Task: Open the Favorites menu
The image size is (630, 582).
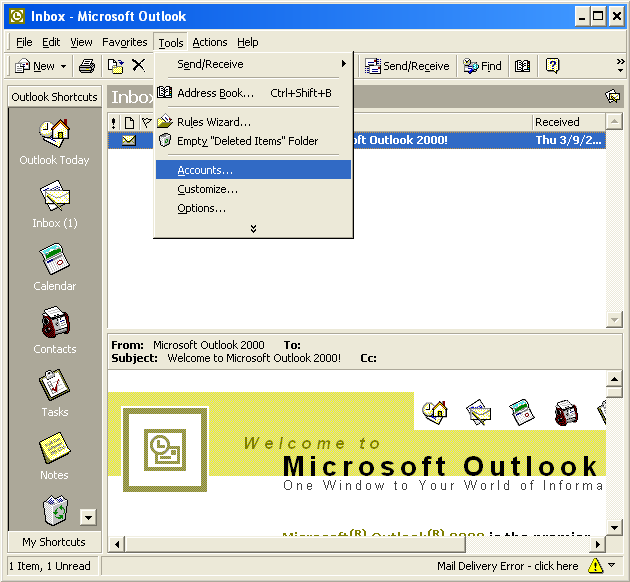Action: tap(125, 42)
